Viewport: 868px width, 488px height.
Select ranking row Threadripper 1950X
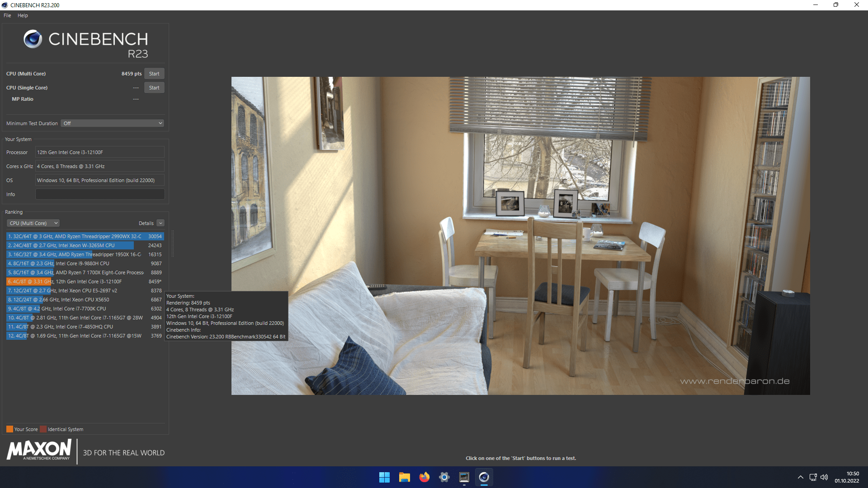click(x=85, y=254)
